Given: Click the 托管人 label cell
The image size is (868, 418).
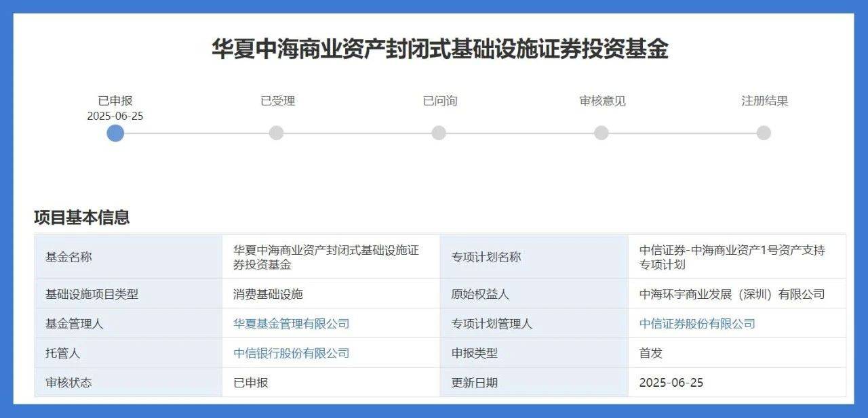Looking at the screenshot, I should coord(128,353).
